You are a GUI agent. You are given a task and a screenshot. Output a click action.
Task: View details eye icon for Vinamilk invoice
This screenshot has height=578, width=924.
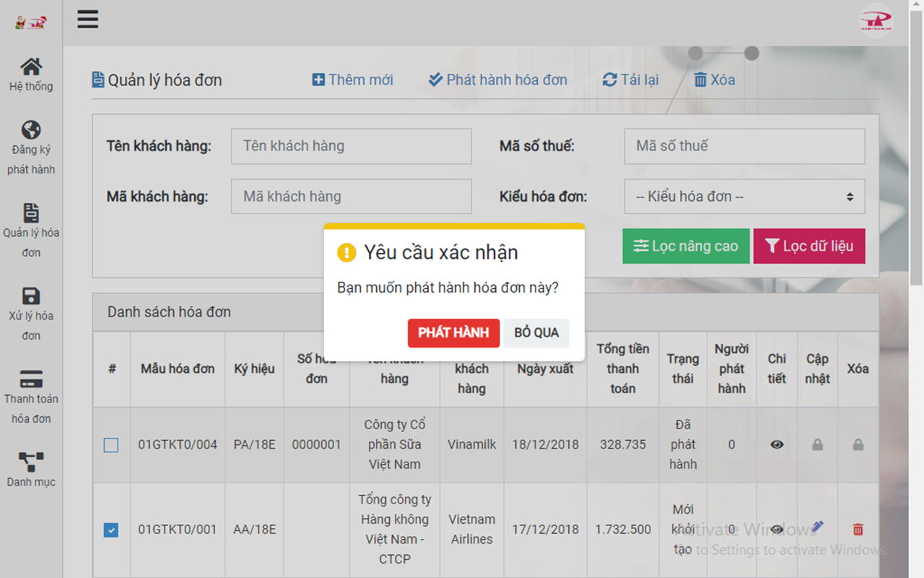(x=777, y=445)
